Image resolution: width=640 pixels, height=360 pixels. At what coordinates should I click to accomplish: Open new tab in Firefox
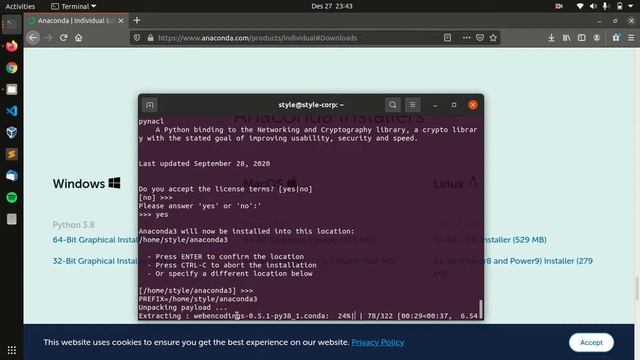point(137,20)
